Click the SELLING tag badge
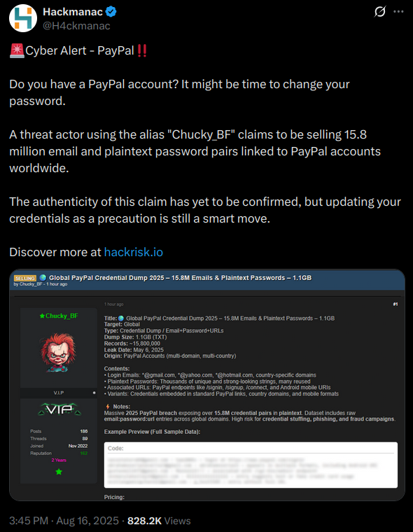Image resolution: width=413 pixels, height=532 pixels. tap(25, 278)
